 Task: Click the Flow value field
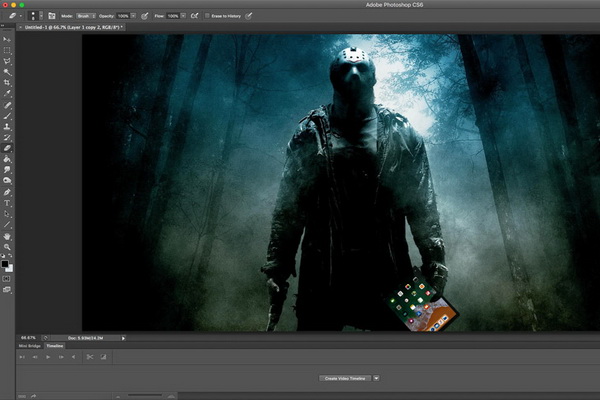coord(173,16)
